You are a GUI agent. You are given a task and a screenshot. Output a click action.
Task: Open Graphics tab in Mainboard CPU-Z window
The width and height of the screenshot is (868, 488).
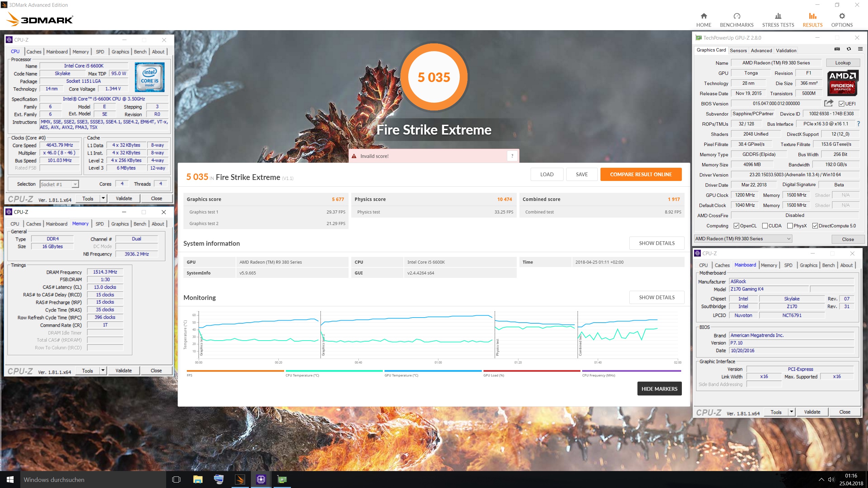808,265
